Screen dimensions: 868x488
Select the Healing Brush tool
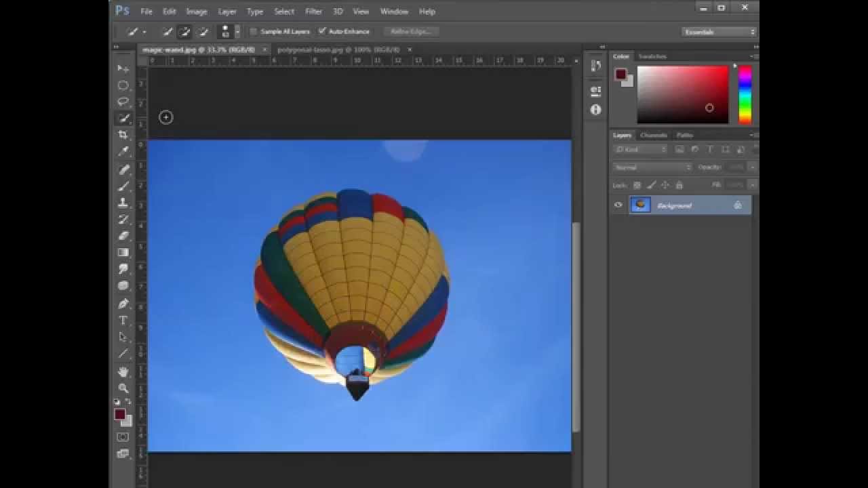[123, 169]
